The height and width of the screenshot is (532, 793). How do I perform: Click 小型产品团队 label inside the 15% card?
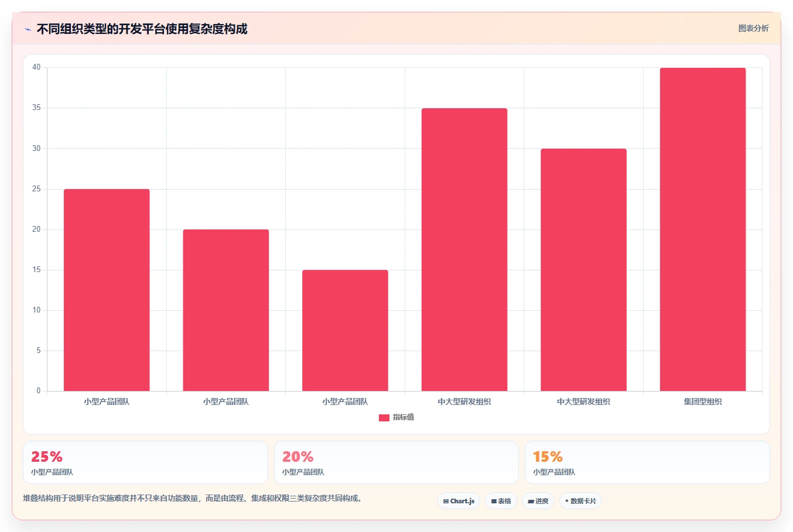[554, 472]
